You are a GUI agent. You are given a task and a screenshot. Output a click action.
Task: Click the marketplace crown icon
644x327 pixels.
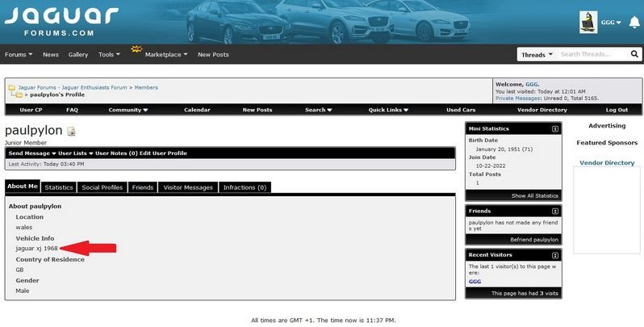[136, 50]
